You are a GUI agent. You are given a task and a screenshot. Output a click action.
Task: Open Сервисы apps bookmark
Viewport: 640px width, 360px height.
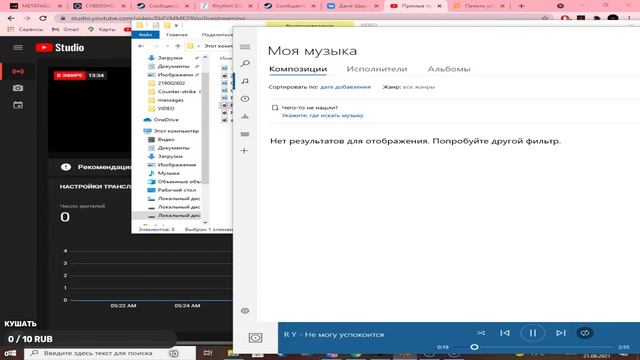coord(25,29)
